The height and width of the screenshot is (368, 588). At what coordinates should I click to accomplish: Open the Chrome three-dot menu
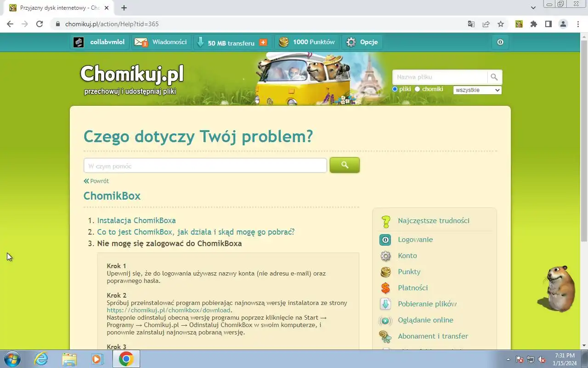tap(577, 24)
